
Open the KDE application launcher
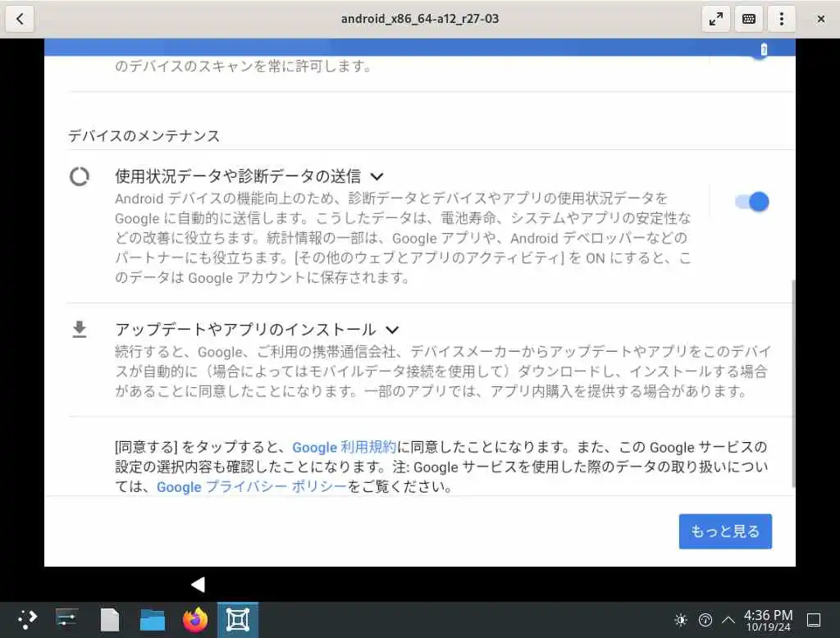tap(27, 620)
